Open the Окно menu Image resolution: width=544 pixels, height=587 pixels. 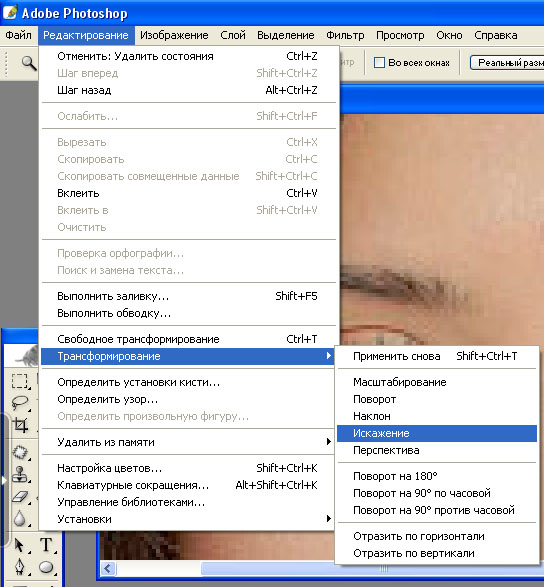(449, 35)
